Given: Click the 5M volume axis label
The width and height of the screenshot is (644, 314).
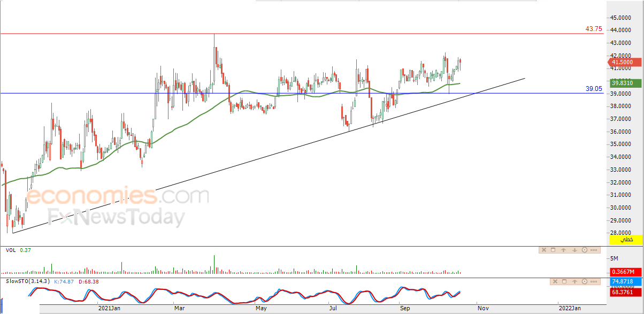Looking at the screenshot, I should [x=614, y=258].
